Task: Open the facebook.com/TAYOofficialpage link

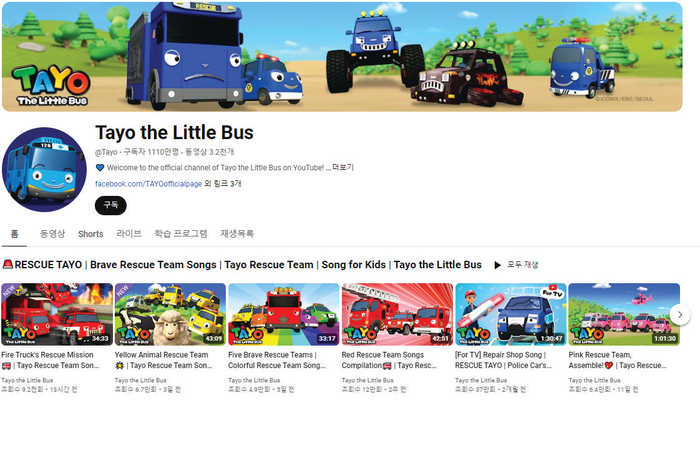Action: pos(148,184)
